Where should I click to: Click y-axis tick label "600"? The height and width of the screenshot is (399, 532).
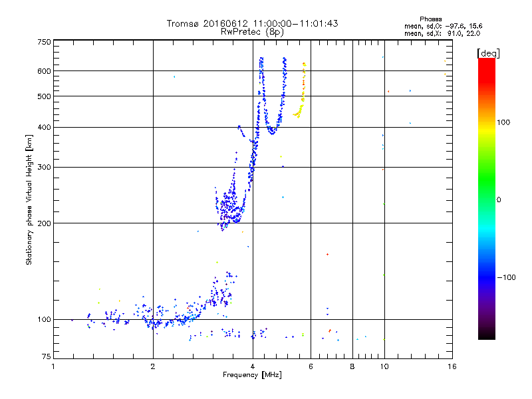[x=44, y=71]
